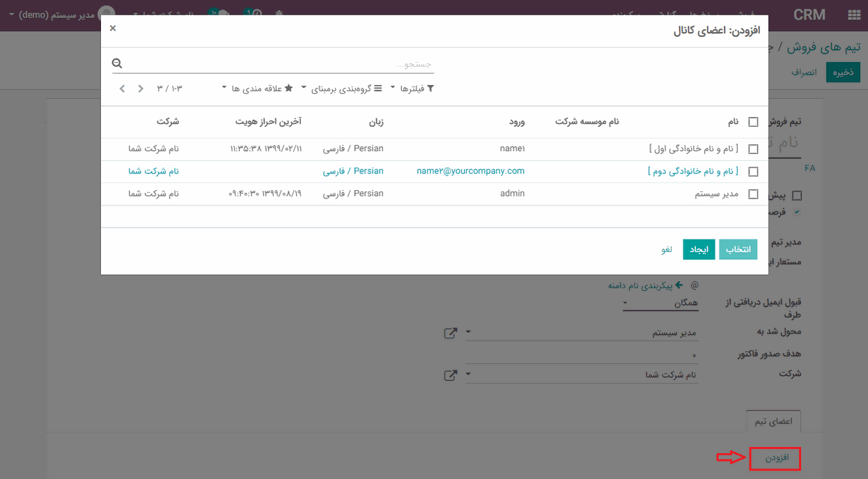Open external link for مدیر سیستم field
868x479 pixels.
(x=451, y=333)
